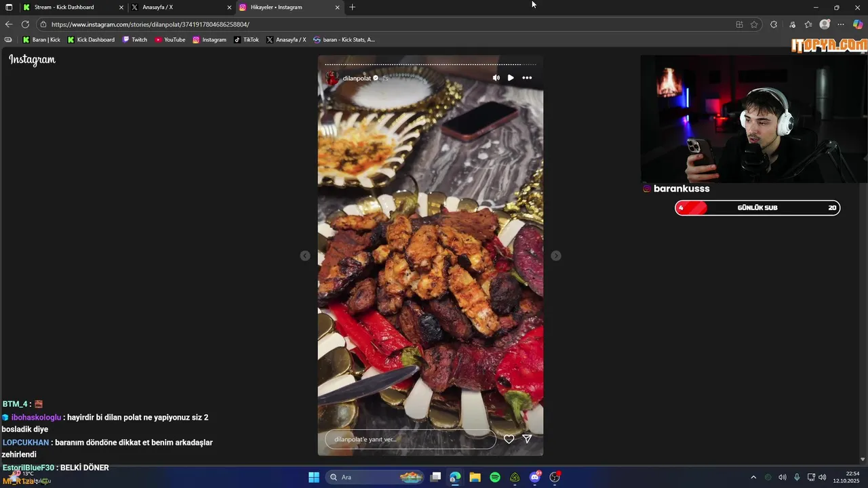Open the browser profile avatar

[x=825, y=24]
